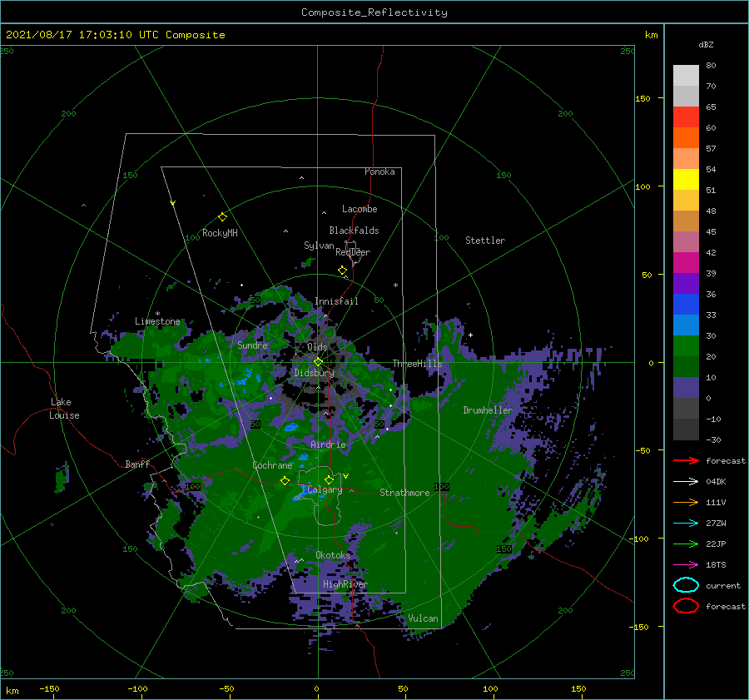Click the -30 value on dBZ scale
The width and height of the screenshot is (749, 700).
pyautogui.click(x=713, y=439)
